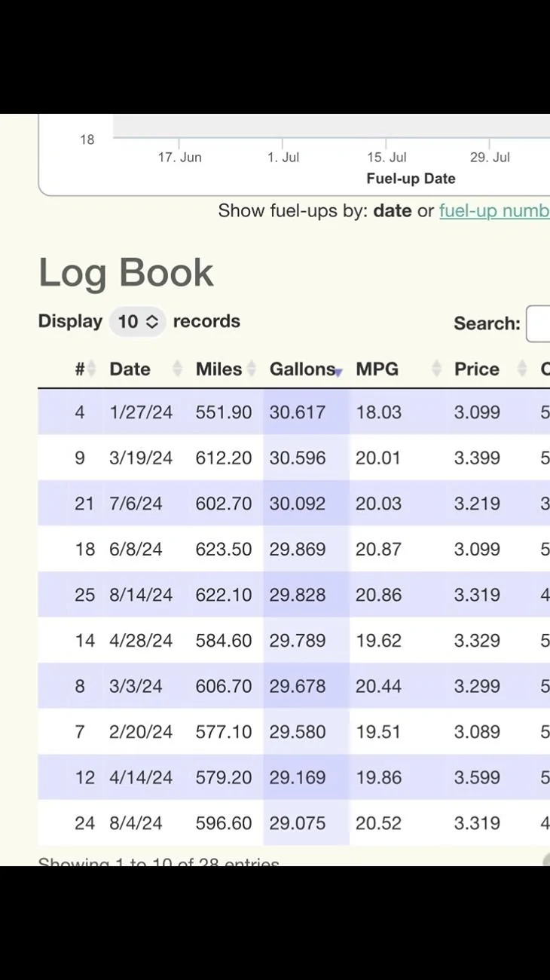Select the 1/27/24 date cell
Viewport: 550px width, 980px height.
(141, 412)
